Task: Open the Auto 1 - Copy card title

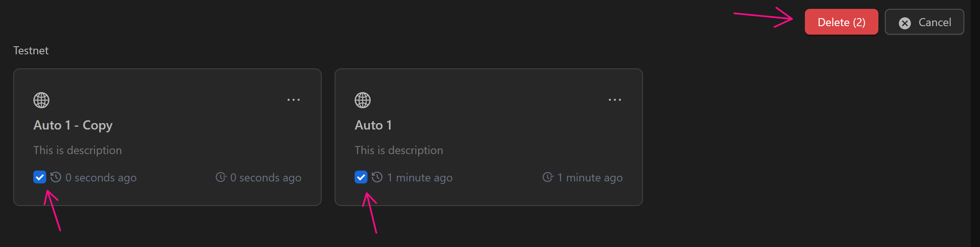Action: tap(73, 125)
